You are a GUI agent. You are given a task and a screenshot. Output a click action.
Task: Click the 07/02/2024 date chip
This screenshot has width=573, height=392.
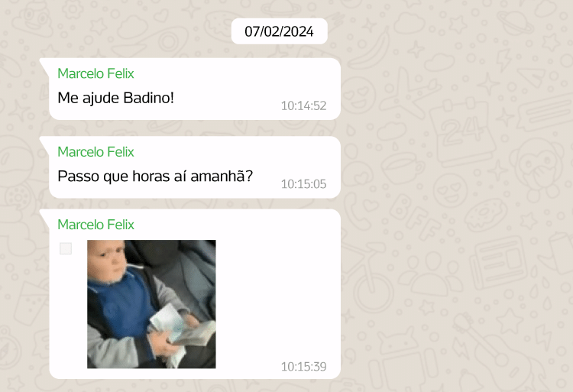(x=279, y=31)
